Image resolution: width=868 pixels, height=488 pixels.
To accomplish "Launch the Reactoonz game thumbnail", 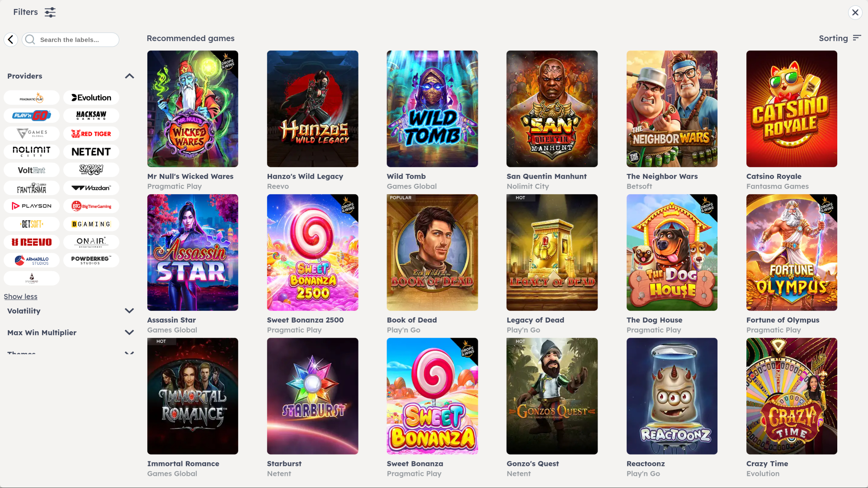I will pyautogui.click(x=672, y=396).
